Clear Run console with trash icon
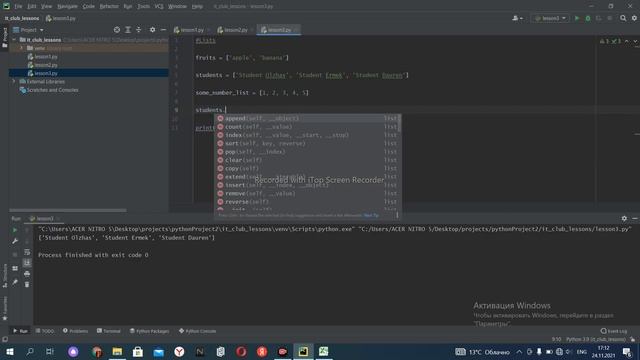This screenshot has width=640, height=360. (27, 284)
